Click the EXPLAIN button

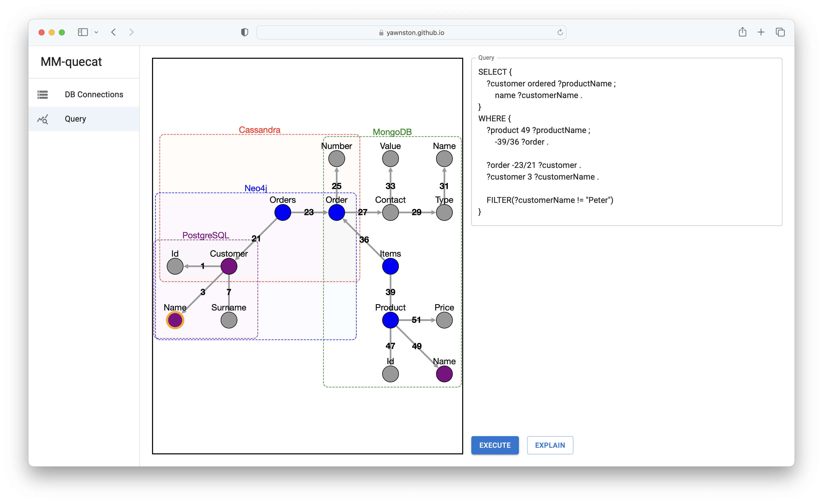point(550,445)
